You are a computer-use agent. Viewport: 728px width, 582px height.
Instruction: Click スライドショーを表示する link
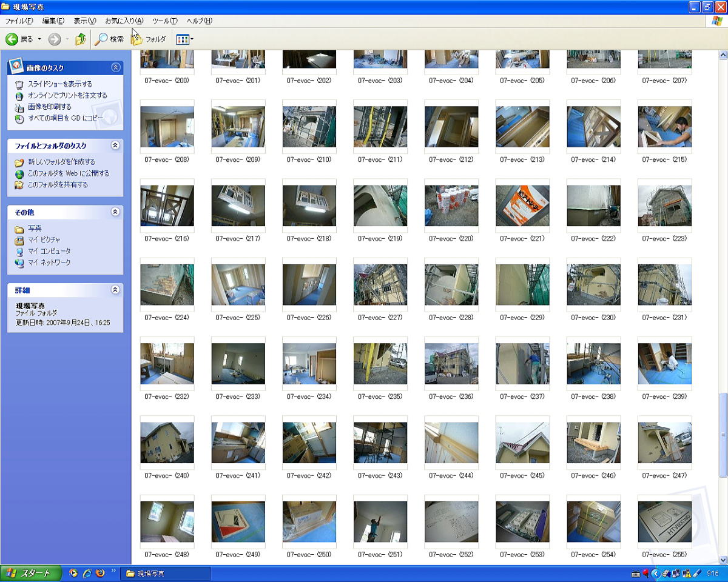click(x=60, y=84)
